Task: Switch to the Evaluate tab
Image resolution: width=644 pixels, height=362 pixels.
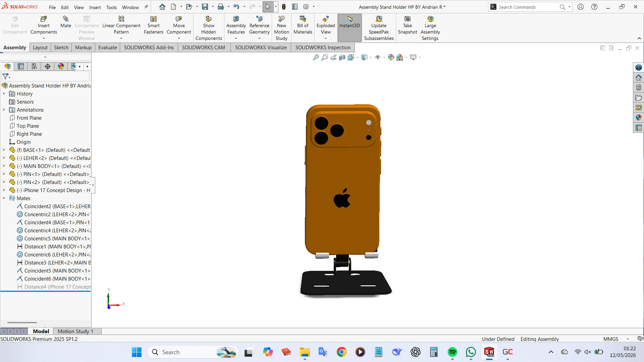Action: coord(108,48)
